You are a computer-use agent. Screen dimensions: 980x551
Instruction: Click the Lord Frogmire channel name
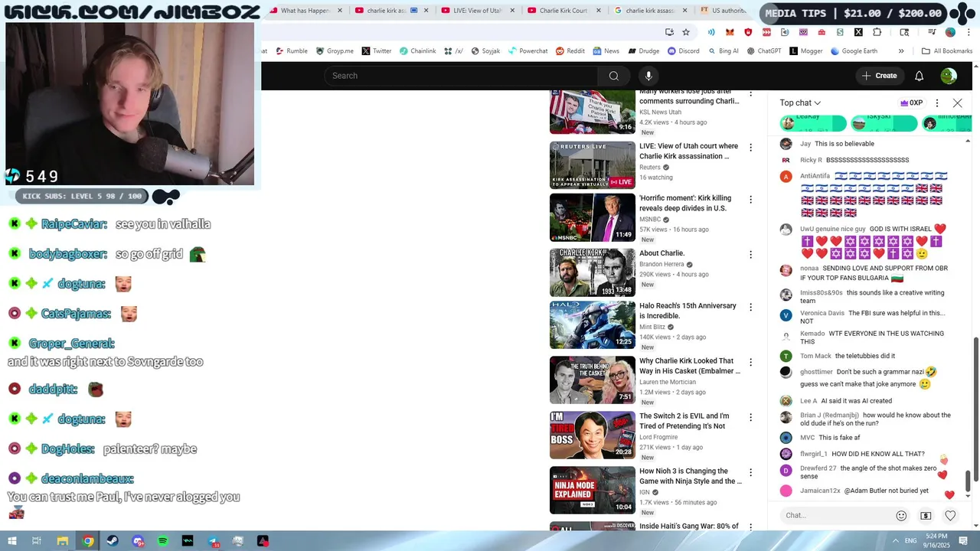click(x=658, y=437)
